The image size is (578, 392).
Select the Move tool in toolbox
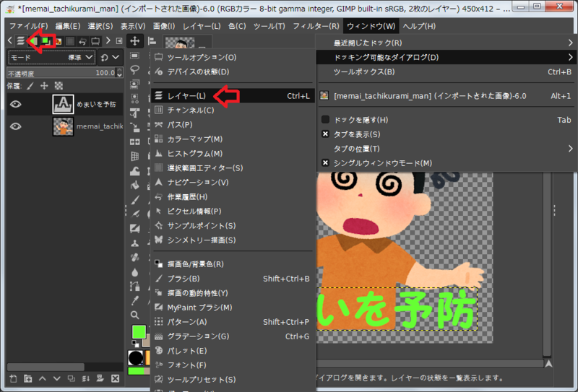coord(134,41)
